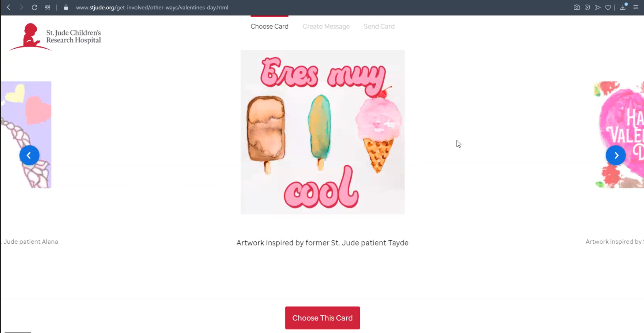644x333 pixels.
Task: Bookmark the page with the heart icon
Action: coord(608,7)
